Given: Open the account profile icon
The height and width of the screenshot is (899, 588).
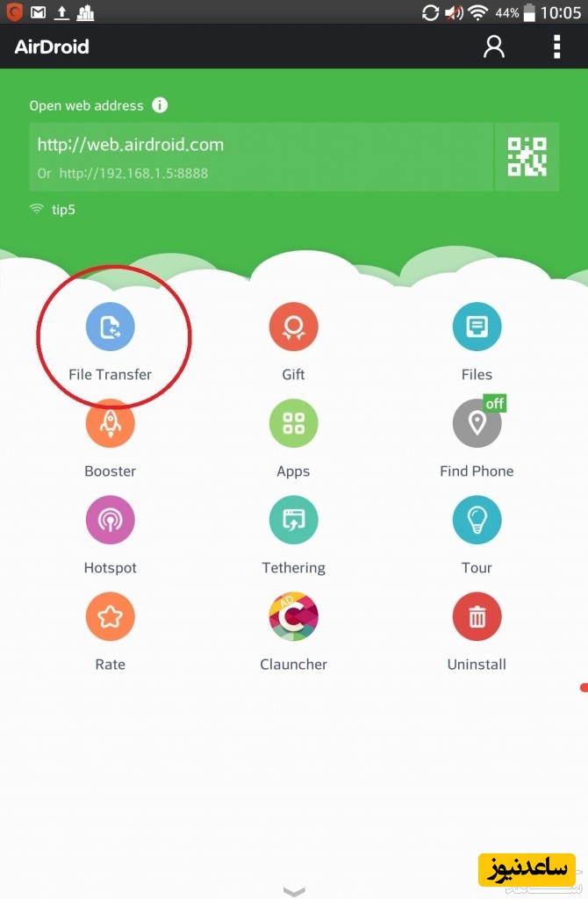Looking at the screenshot, I should tap(493, 47).
